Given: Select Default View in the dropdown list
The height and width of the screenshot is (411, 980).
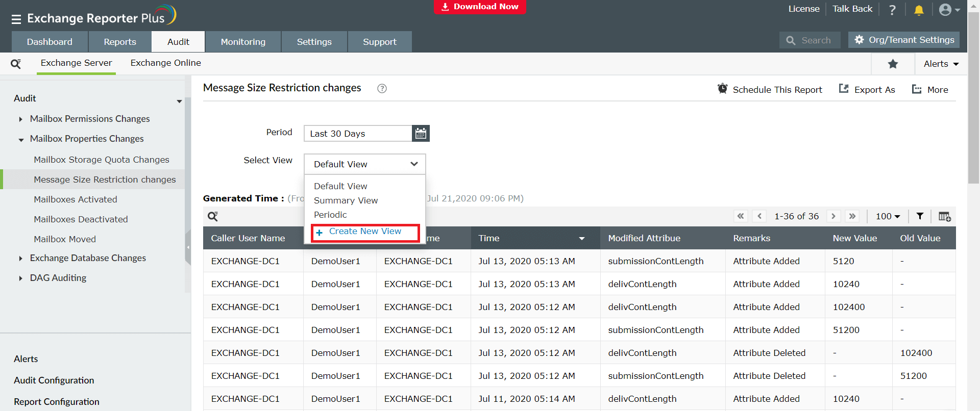Looking at the screenshot, I should coord(340,186).
